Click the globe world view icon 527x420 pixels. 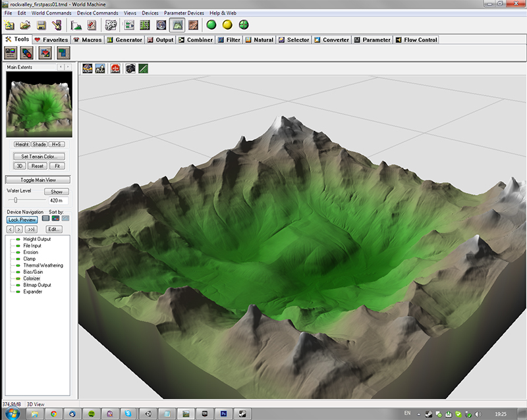tap(161, 26)
